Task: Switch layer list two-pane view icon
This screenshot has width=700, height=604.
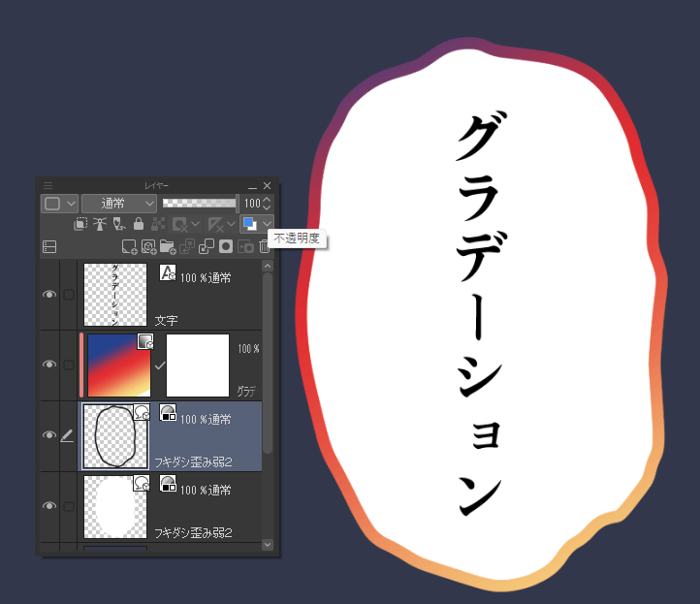Action: pos(49,246)
